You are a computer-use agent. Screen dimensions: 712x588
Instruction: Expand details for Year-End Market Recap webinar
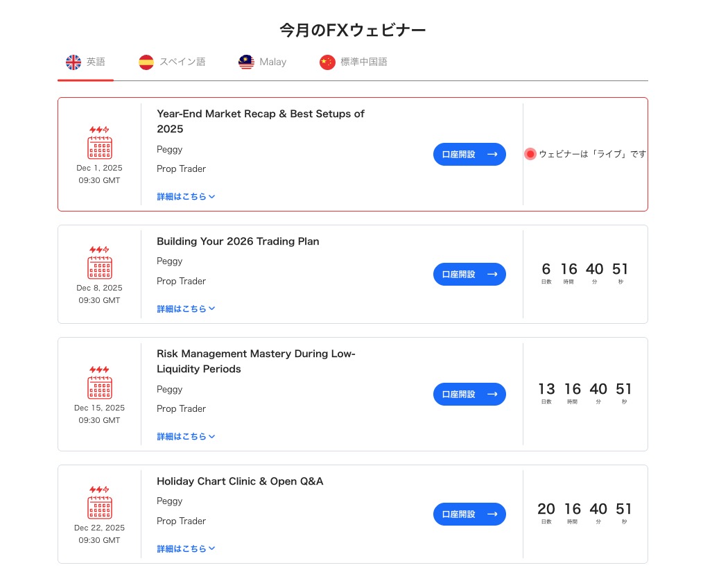click(x=186, y=197)
